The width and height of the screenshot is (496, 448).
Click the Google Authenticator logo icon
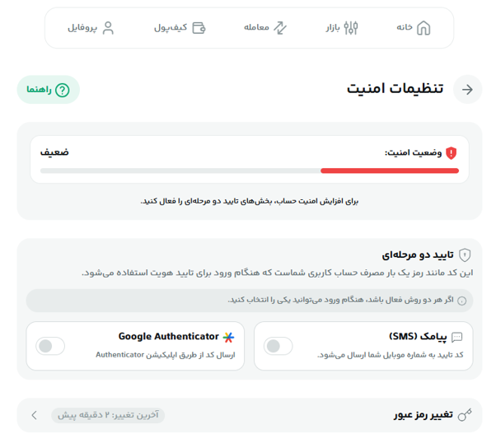coord(228,338)
